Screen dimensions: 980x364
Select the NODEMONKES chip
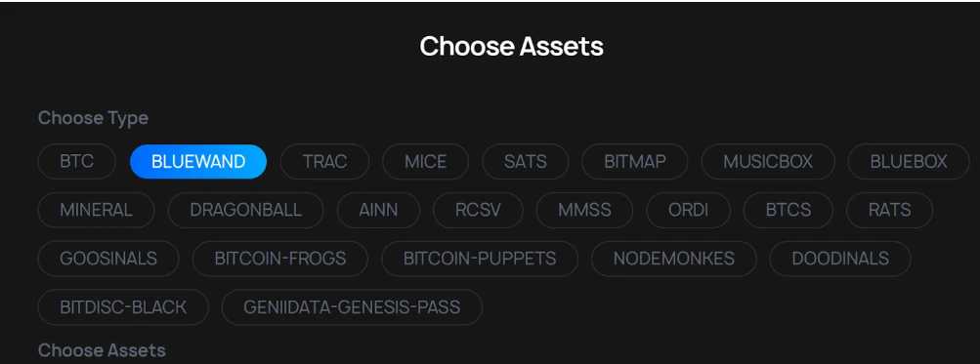[x=674, y=259]
